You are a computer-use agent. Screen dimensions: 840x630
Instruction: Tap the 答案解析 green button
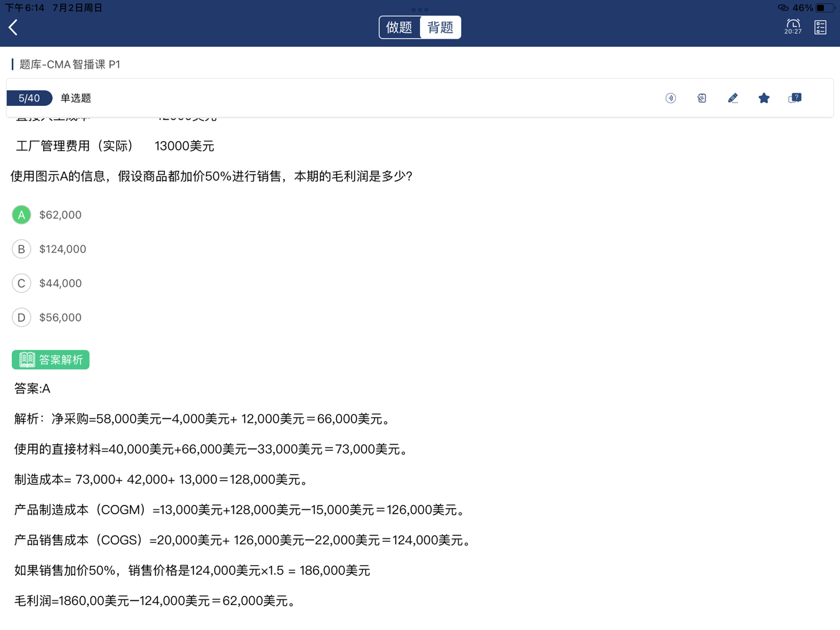(x=51, y=360)
